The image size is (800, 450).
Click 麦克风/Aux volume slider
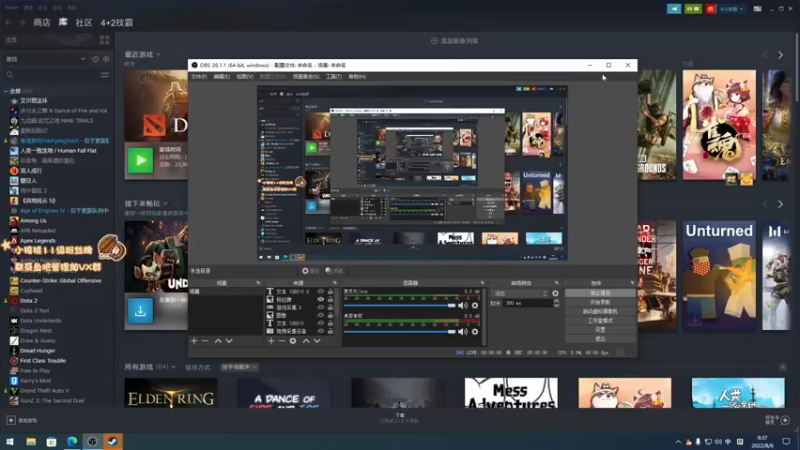[x=399, y=306]
